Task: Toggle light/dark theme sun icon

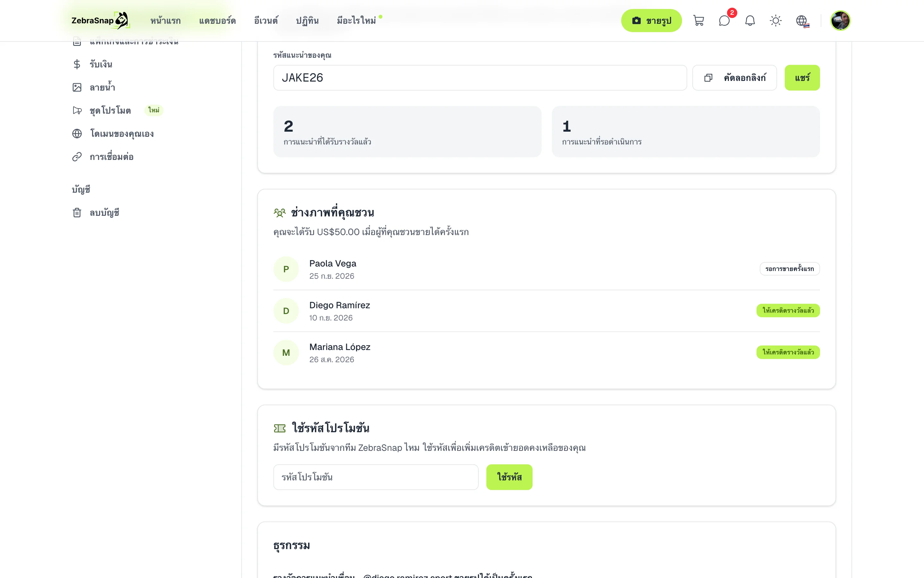Action: point(775,21)
